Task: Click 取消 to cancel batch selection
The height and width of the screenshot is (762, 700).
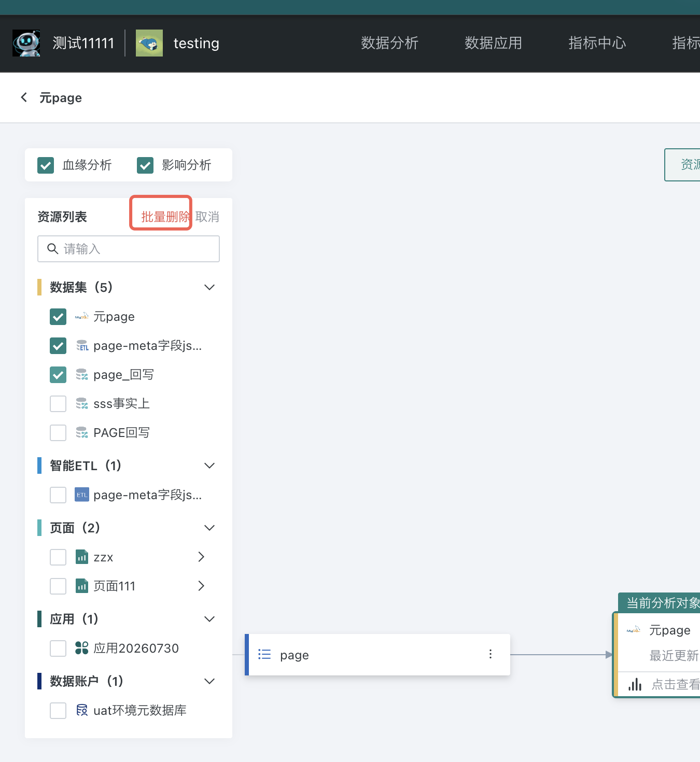Action: [x=207, y=217]
